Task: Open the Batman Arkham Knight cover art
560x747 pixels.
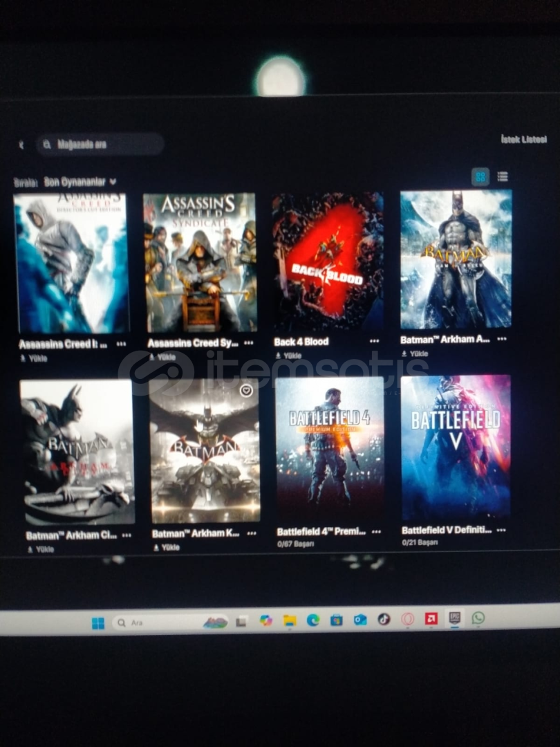Action: pos(205,451)
